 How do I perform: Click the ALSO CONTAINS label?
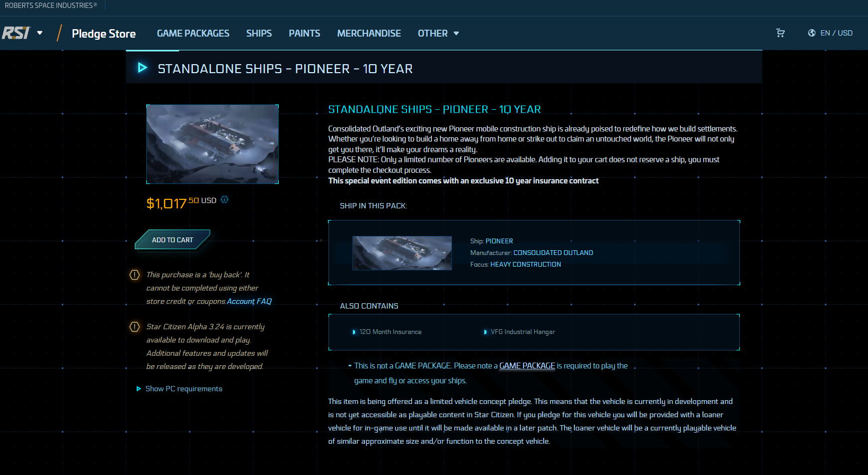point(369,306)
